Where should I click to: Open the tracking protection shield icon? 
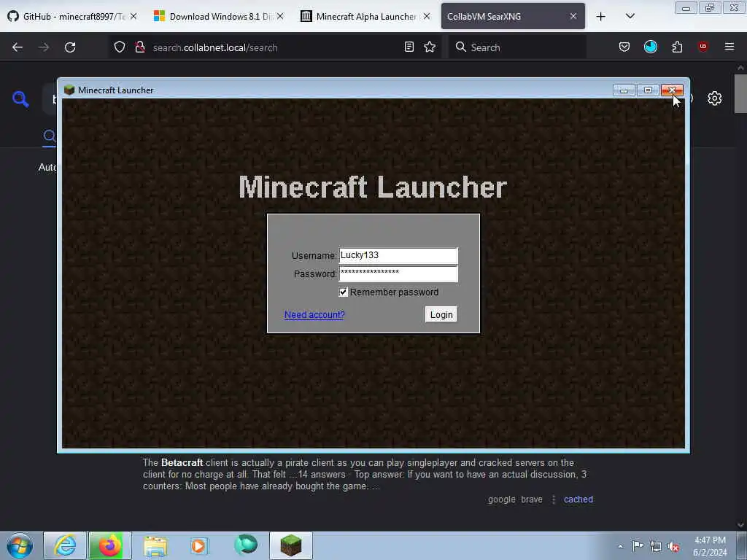click(120, 47)
